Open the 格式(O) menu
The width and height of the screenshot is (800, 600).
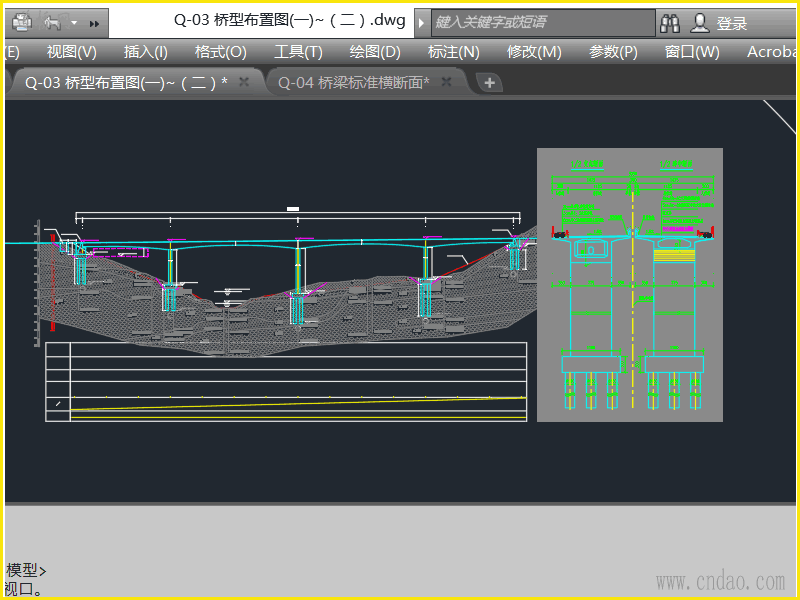click(221, 52)
